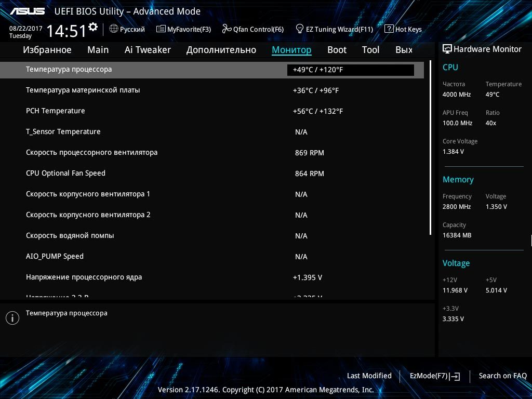This screenshot has width=532, height=399.
Task: Click the 4000 MHz frequency value
Action: coord(457,95)
